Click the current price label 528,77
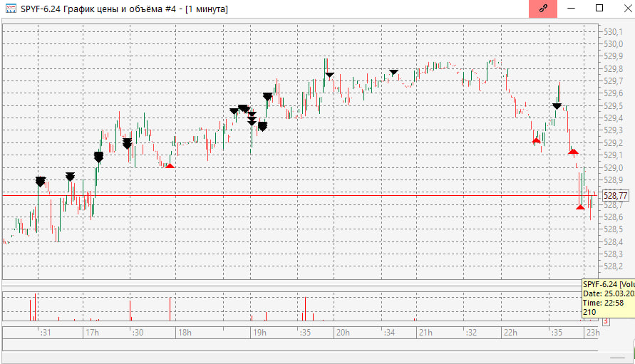Viewport: 635px width, 364px height. [615, 196]
